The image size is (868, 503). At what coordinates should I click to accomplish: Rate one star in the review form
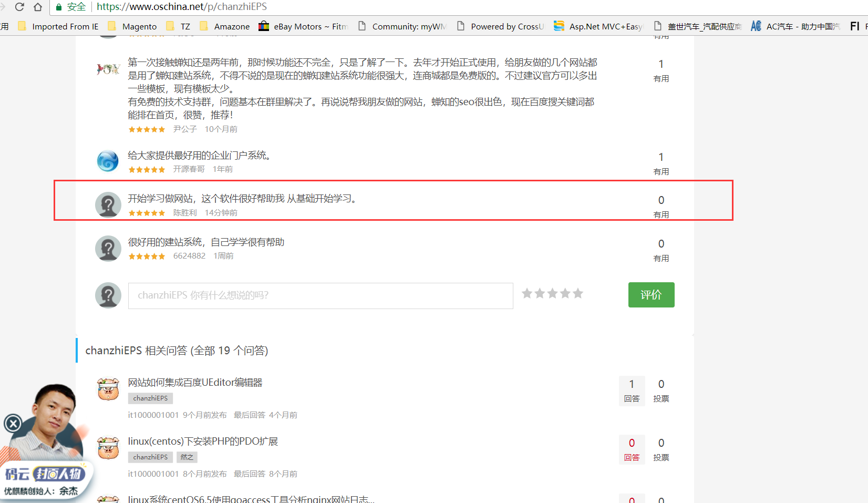pyautogui.click(x=527, y=293)
